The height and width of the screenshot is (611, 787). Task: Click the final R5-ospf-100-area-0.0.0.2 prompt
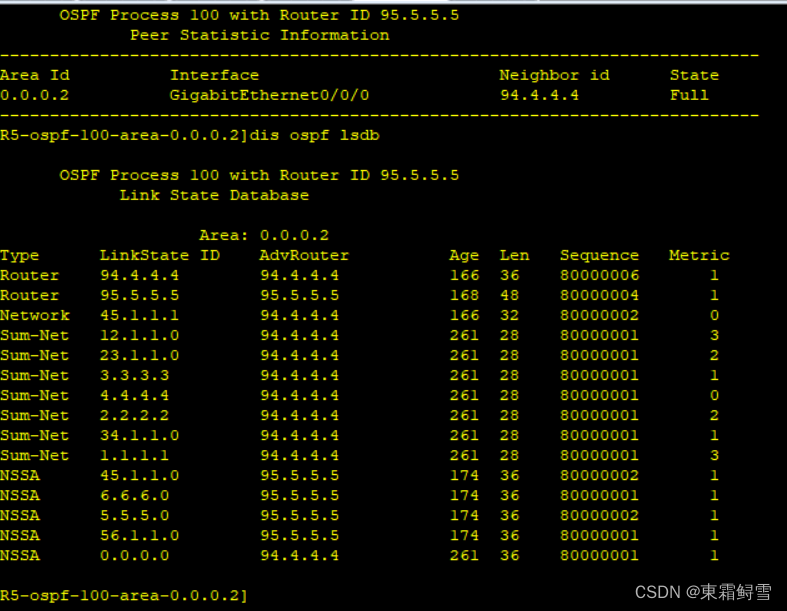point(124,596)
